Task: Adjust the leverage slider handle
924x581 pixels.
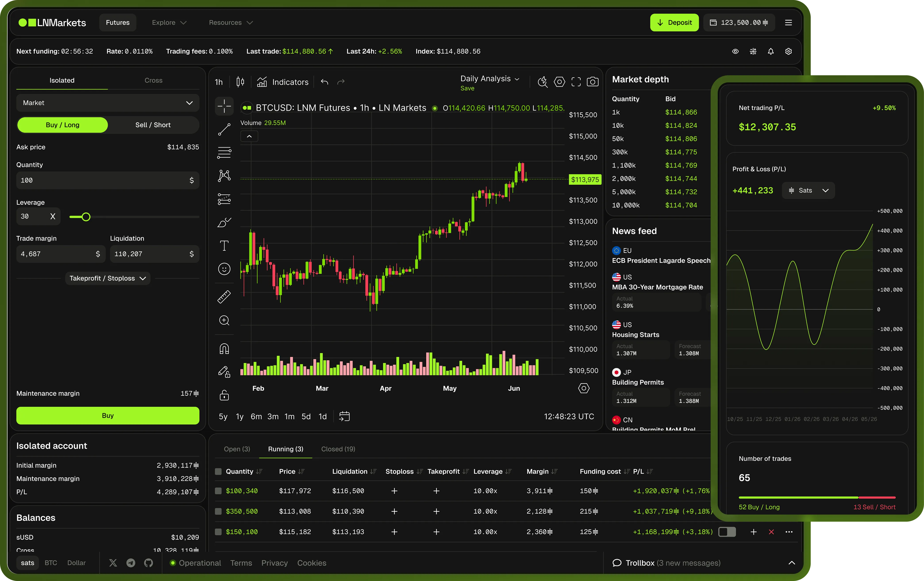Action: 86,217
